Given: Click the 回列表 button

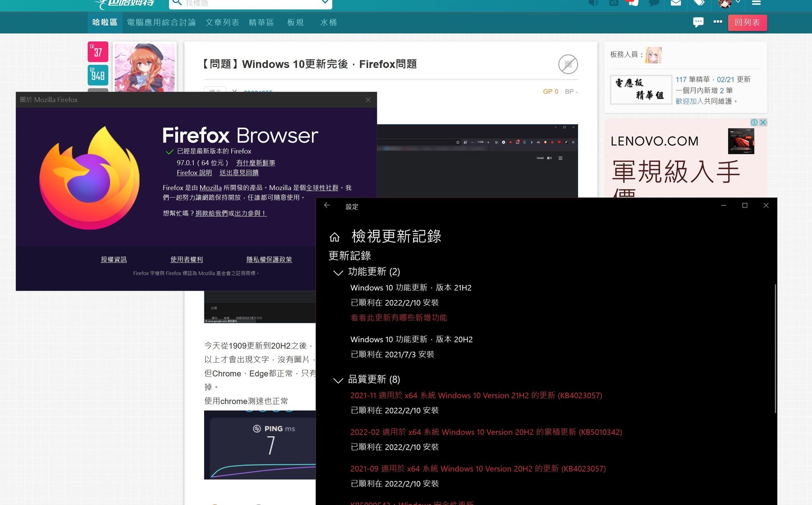Looking at the screenshot, I should 748,22.
